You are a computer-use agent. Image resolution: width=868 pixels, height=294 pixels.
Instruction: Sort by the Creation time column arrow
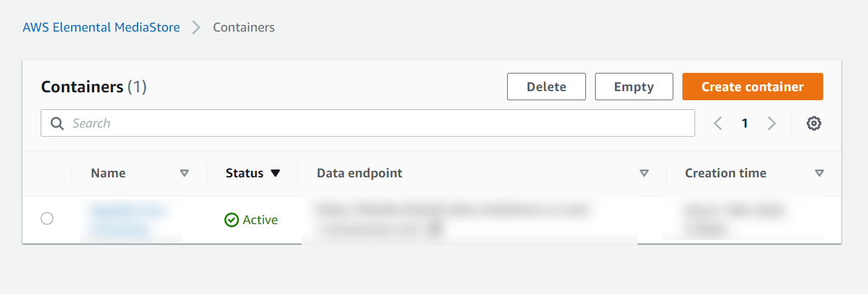pos(819,173)
